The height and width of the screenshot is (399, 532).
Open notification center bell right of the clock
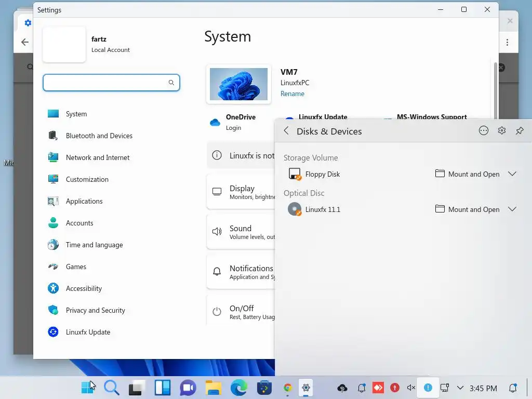(x=513, y=388)
